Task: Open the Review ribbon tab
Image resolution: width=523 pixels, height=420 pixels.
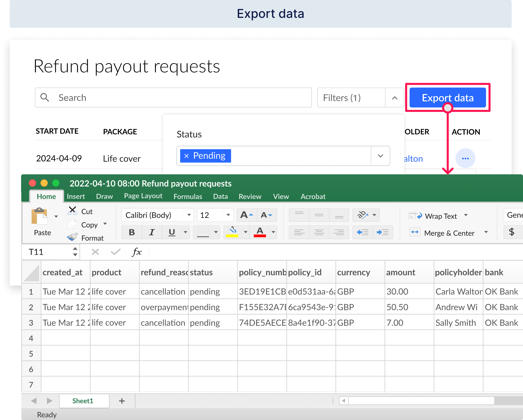Action: pos(250,196)
